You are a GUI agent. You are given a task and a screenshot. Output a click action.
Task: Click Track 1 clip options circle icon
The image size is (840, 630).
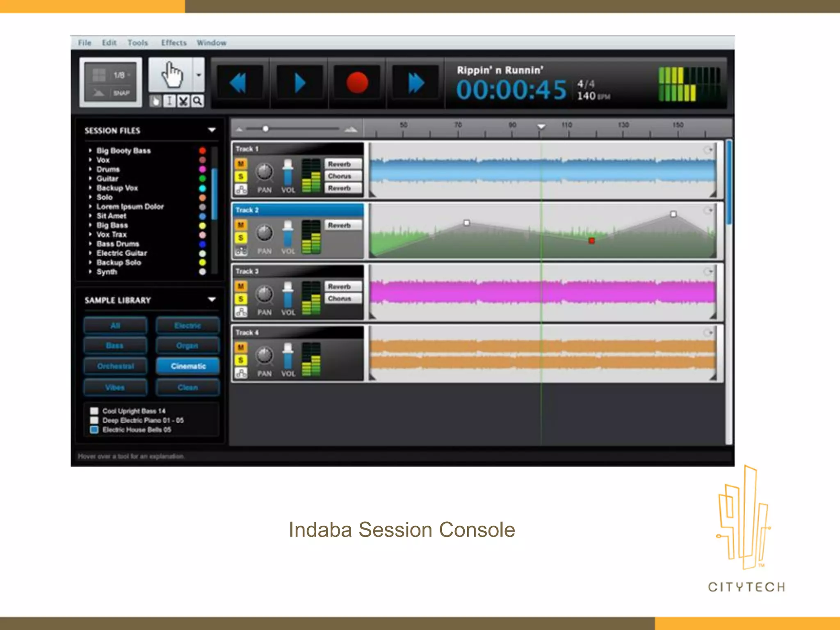(708, 150)
